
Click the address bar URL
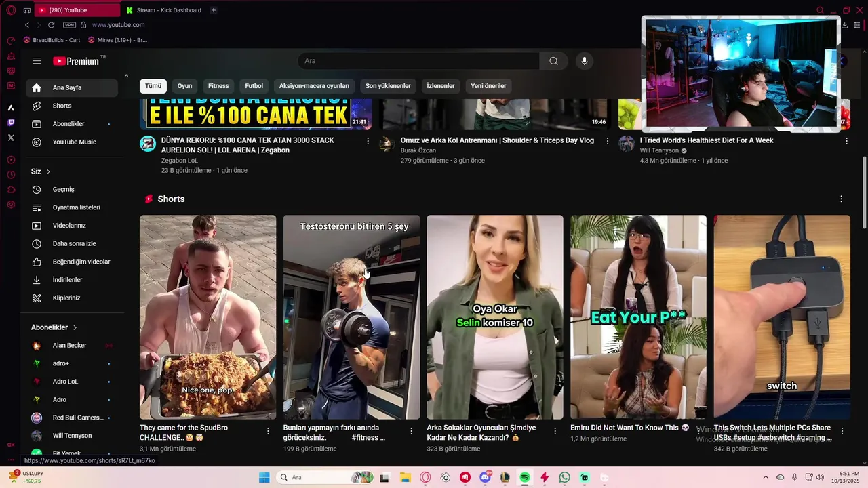tap(118, 25)
